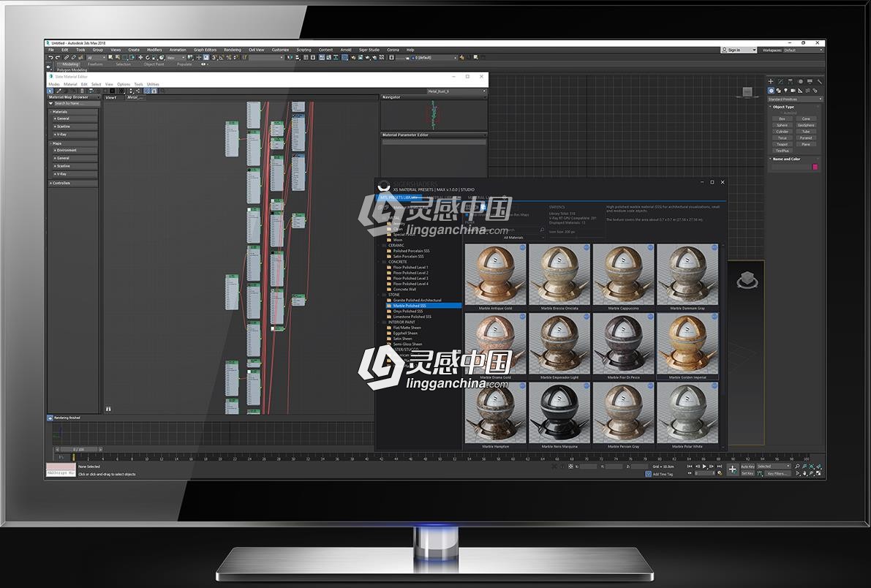
Task: Activate the Select and Rotate tool
Action: [148, 57]
